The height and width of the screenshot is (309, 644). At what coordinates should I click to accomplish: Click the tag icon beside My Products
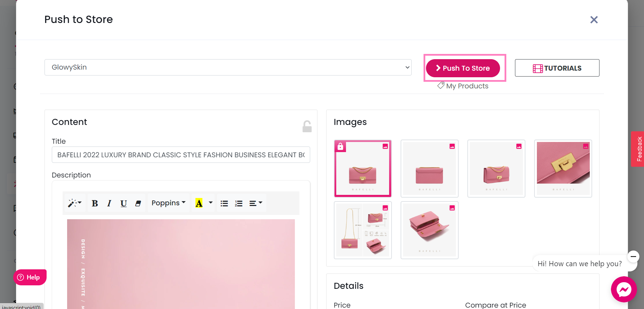441,85
